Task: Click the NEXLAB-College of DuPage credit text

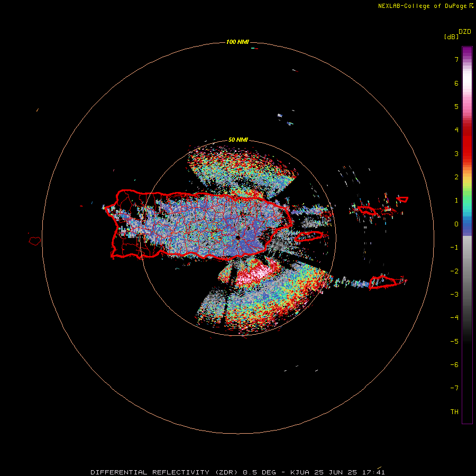Action: point(422,6)
